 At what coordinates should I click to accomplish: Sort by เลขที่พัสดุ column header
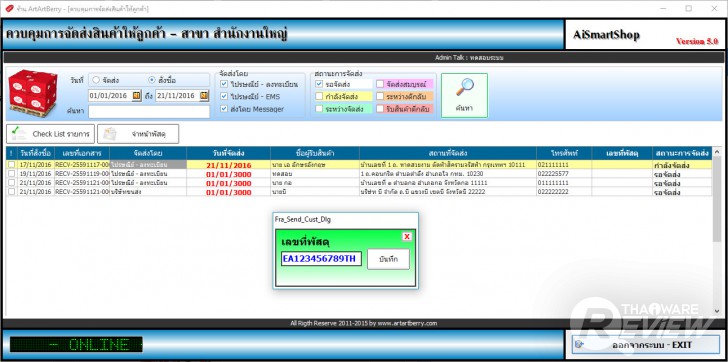pyautogui.click(x=622, y=153)
